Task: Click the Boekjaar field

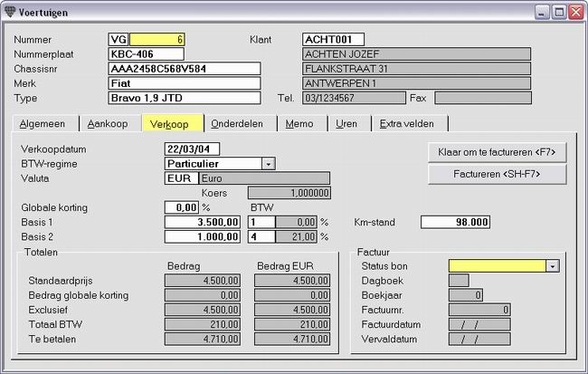Action: (x=466, y=295)
